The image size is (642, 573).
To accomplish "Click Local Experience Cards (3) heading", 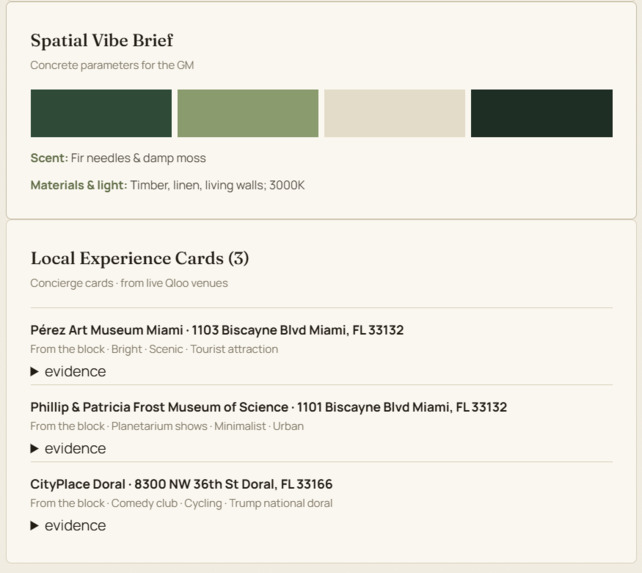I will tap(140, 258).
